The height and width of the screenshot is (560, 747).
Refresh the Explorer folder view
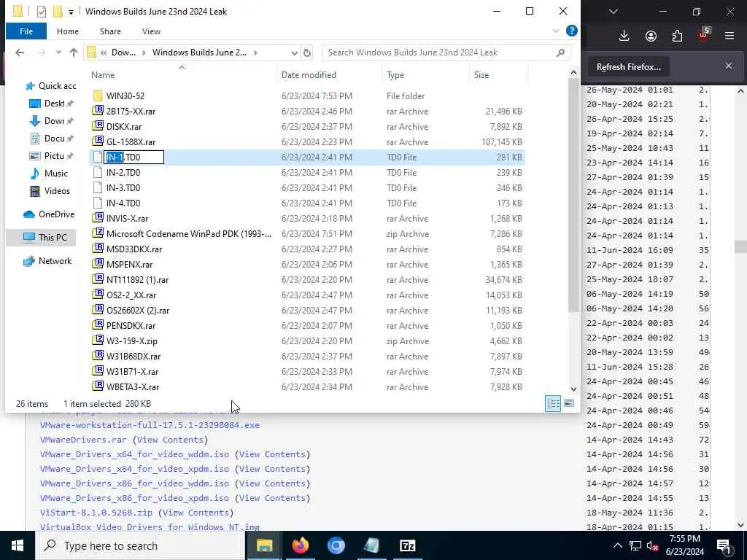pyautogui.click(x=307, y=52)
